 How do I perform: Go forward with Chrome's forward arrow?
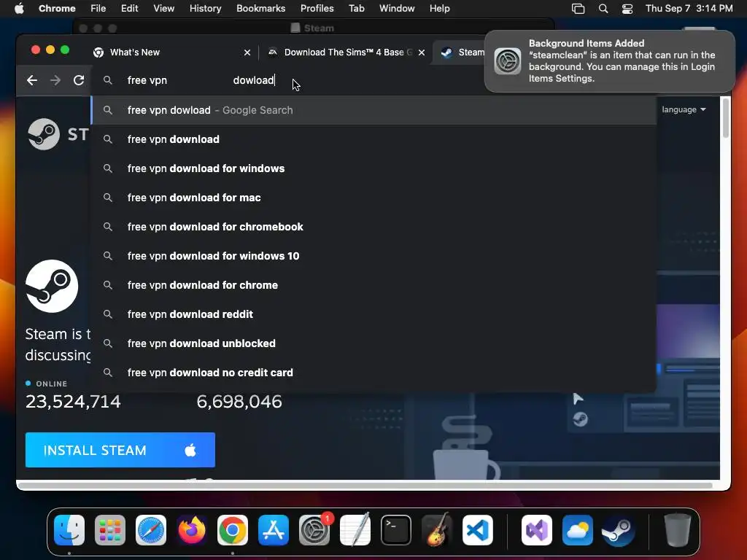coord(55,80)
